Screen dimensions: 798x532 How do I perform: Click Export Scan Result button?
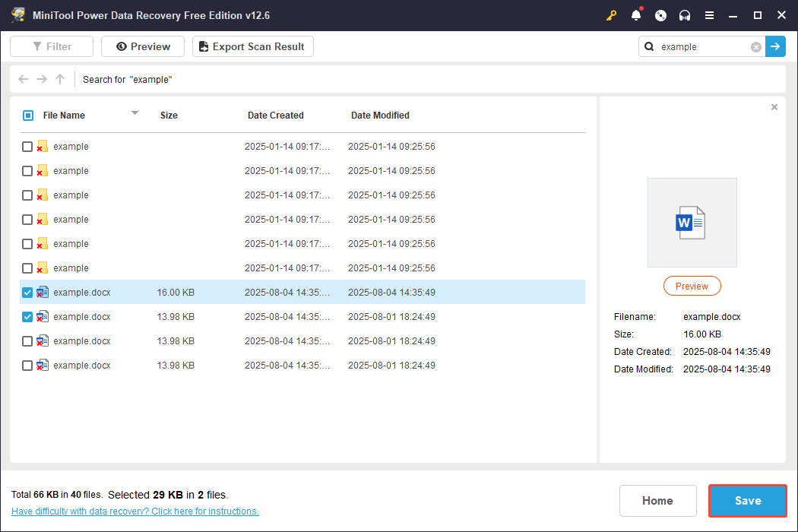(253, 46)
